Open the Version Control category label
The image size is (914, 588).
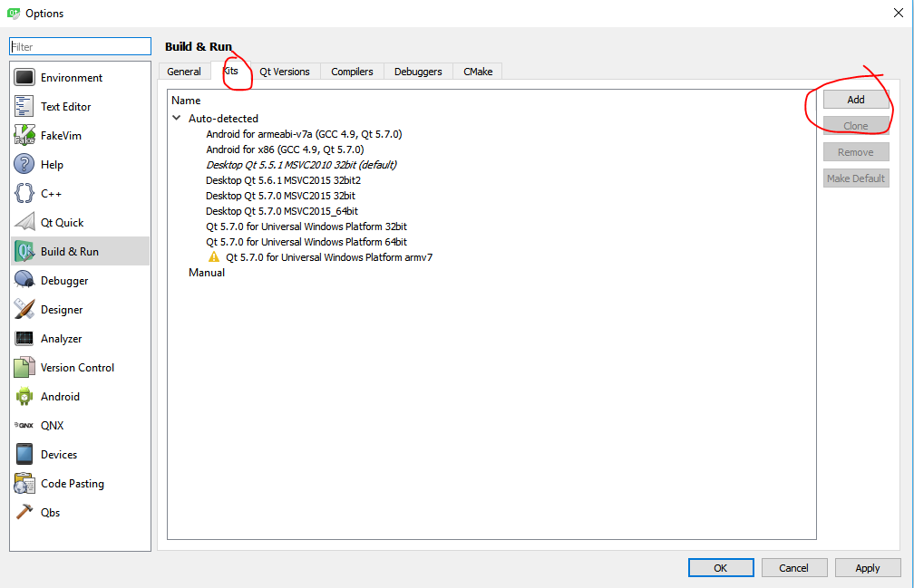click(78, 367)
